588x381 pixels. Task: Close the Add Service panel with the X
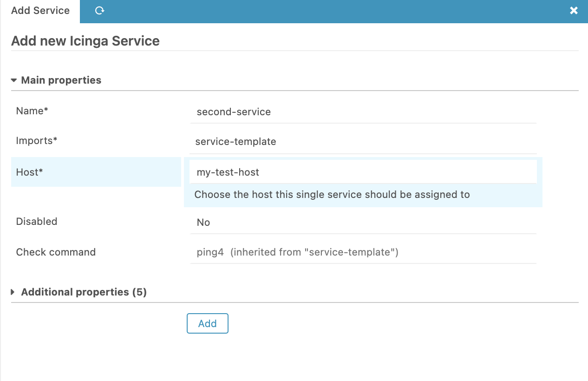tap(574, 10)
